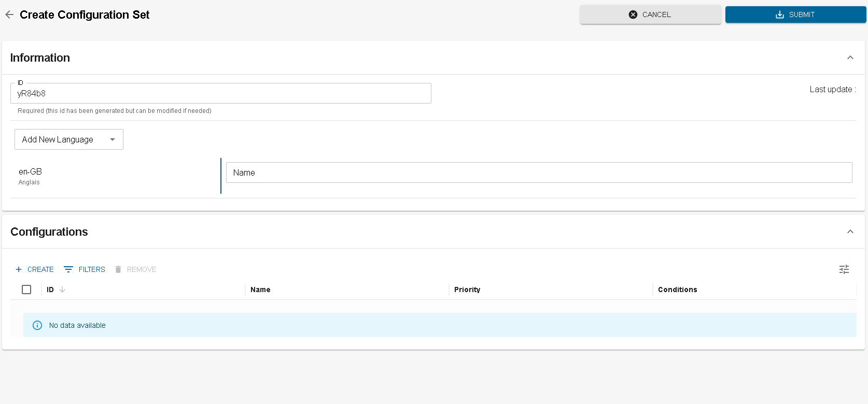Select the en-GB language tab
868x404 pixels.
click(115, 176)
